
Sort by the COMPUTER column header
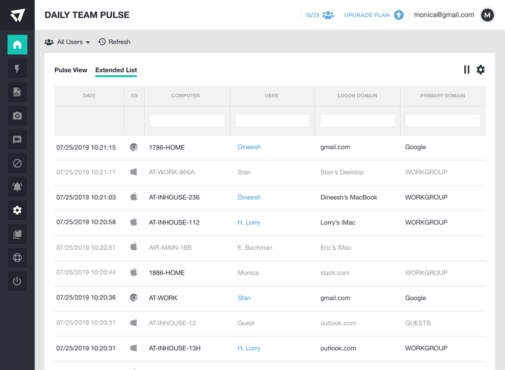[186, 96]
